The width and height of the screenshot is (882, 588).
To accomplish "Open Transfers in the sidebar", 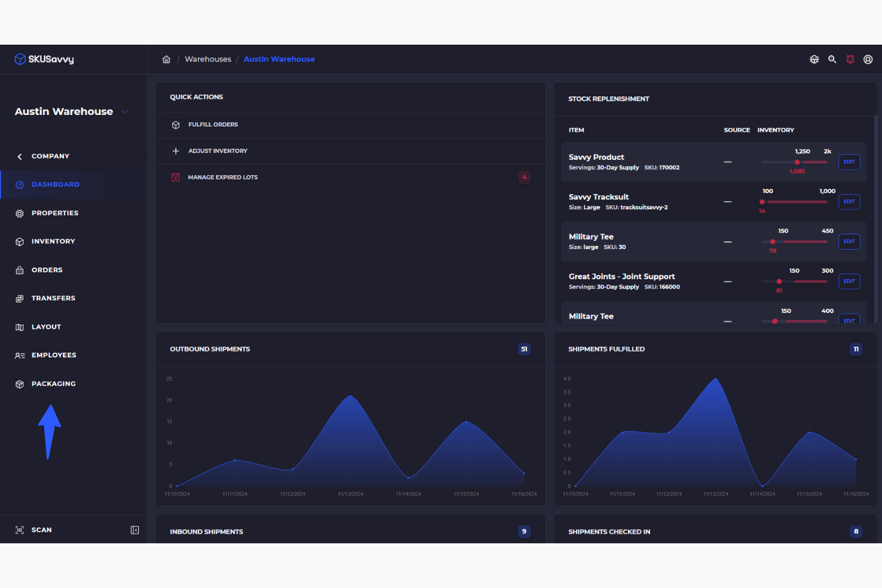I will pos(54,298).
